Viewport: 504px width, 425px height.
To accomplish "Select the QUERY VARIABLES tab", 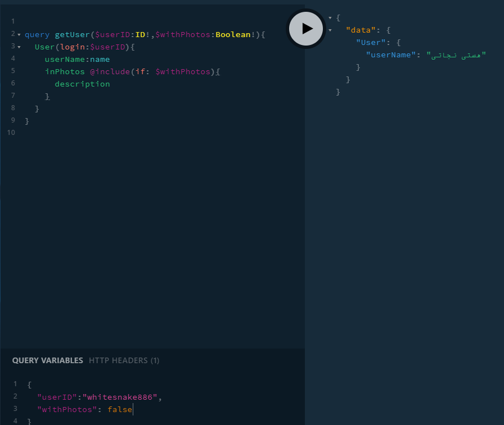I will click(x=48, y=360).
